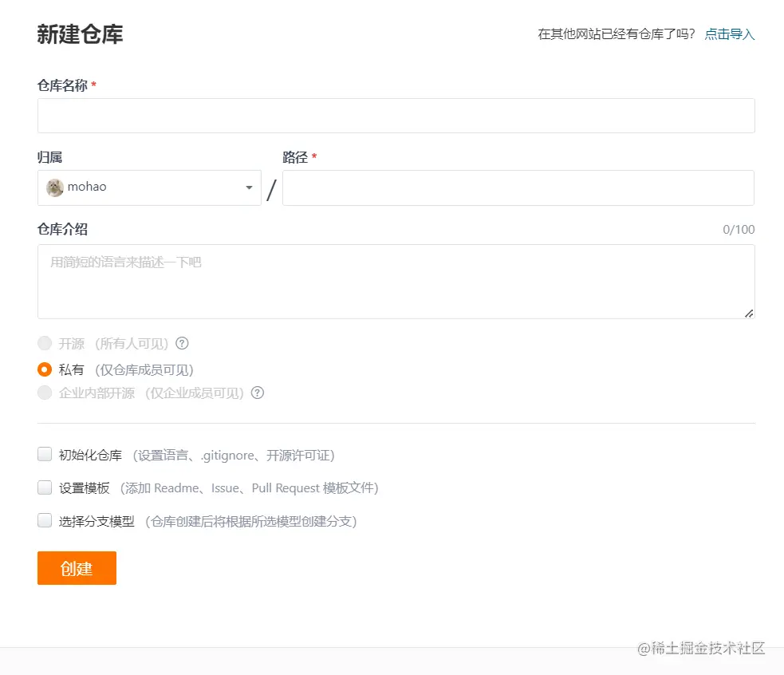Screen dimensions: 784x675
Task: Select the 企业内部开源 radio button
Action: tap(45, 393)
